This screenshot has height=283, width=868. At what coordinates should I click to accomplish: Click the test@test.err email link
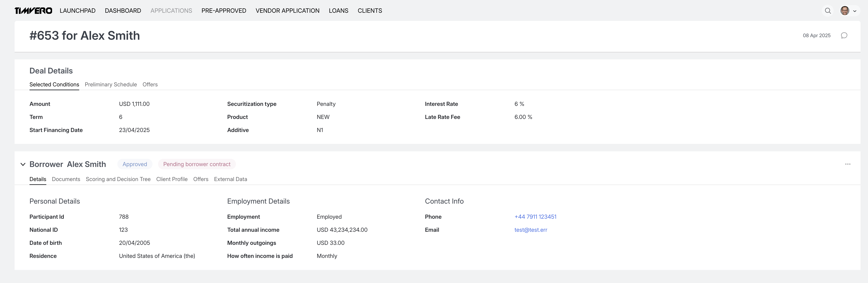pyautogui.click(x=530, y=230)
